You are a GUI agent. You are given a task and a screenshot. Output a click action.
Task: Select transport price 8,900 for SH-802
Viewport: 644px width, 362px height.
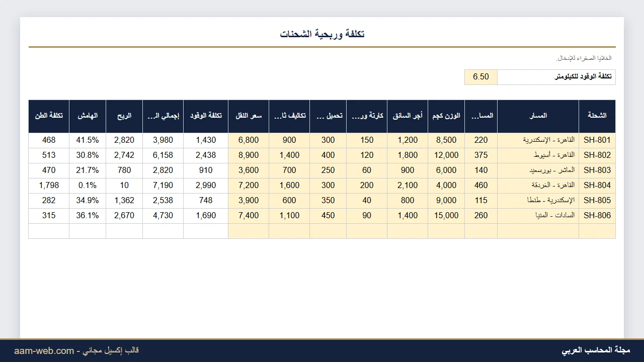tap(249, 155)
